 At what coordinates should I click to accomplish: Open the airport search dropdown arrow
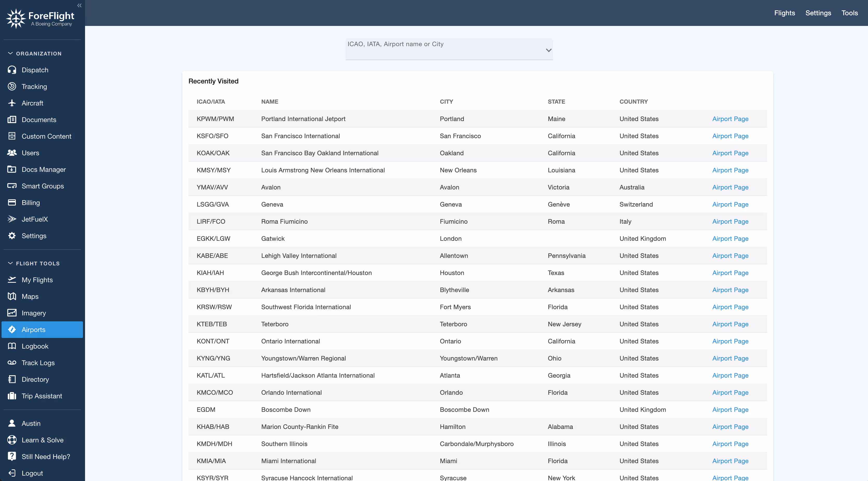point(548,50)
